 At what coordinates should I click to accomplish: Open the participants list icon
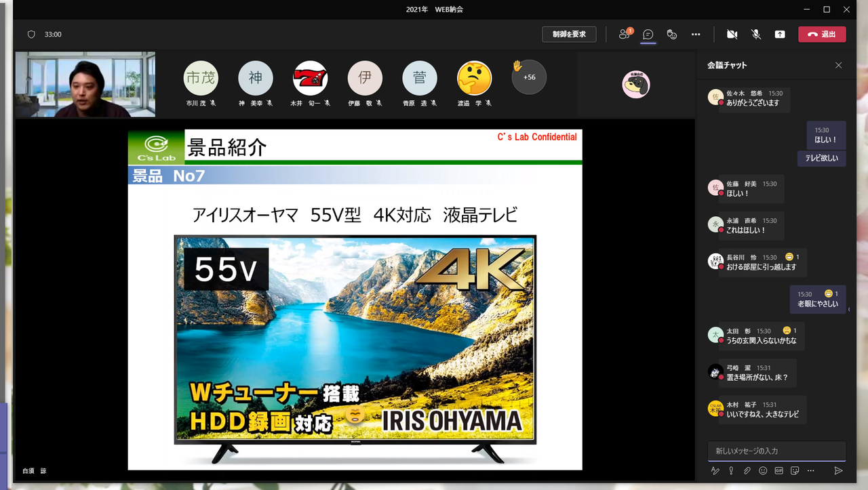[x=625, y=35]
